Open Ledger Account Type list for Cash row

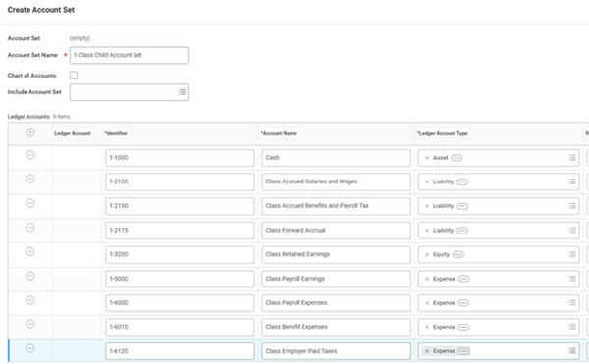(572, 158)
